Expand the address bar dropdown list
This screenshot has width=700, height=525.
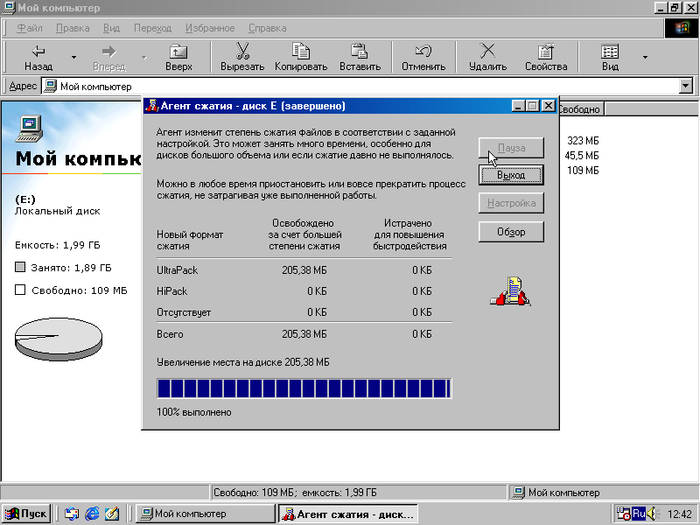click(x=686, y=87)
